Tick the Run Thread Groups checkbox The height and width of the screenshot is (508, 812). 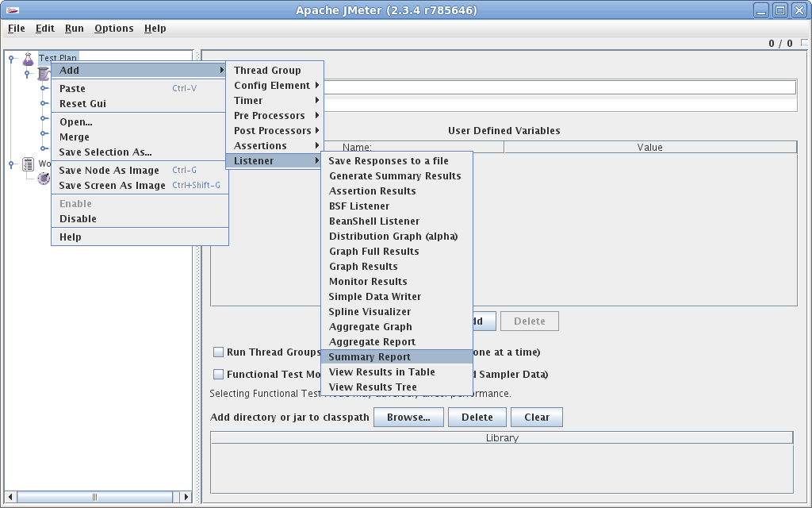point(219,352)
